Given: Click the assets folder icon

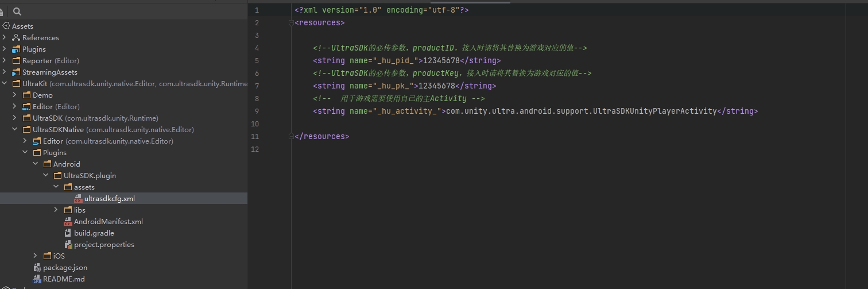Looking at the screenshot, I should click(x=68, y=187).
